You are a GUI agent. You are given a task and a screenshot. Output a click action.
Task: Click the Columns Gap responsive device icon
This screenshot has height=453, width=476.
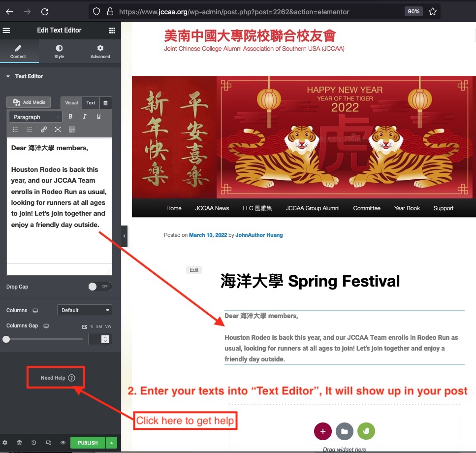pyautogui.click(x=46, y=326)
